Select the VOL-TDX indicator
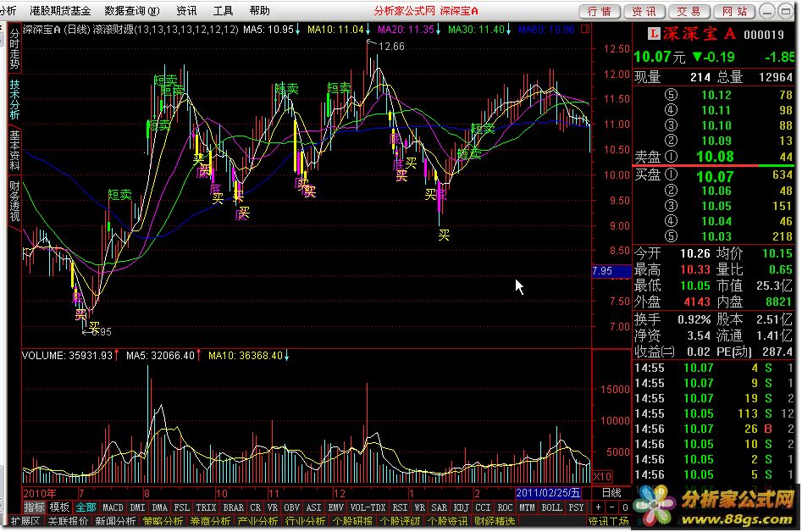 (x=368, y=507)
